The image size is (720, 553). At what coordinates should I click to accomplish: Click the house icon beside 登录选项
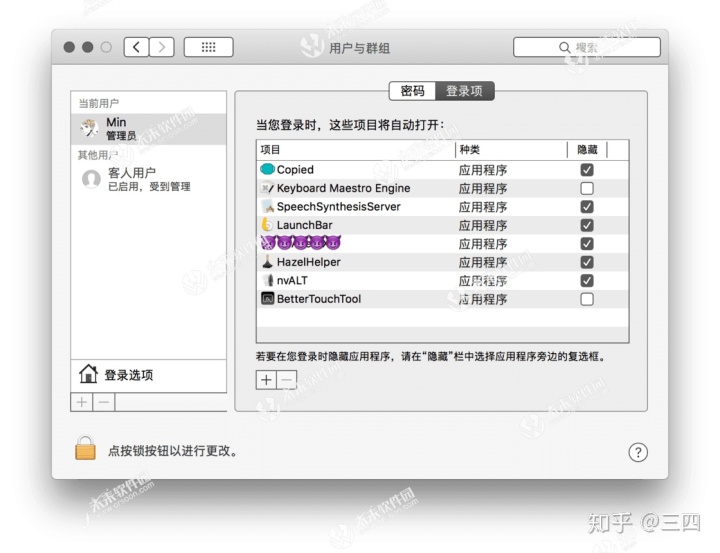tap(88, 374)
